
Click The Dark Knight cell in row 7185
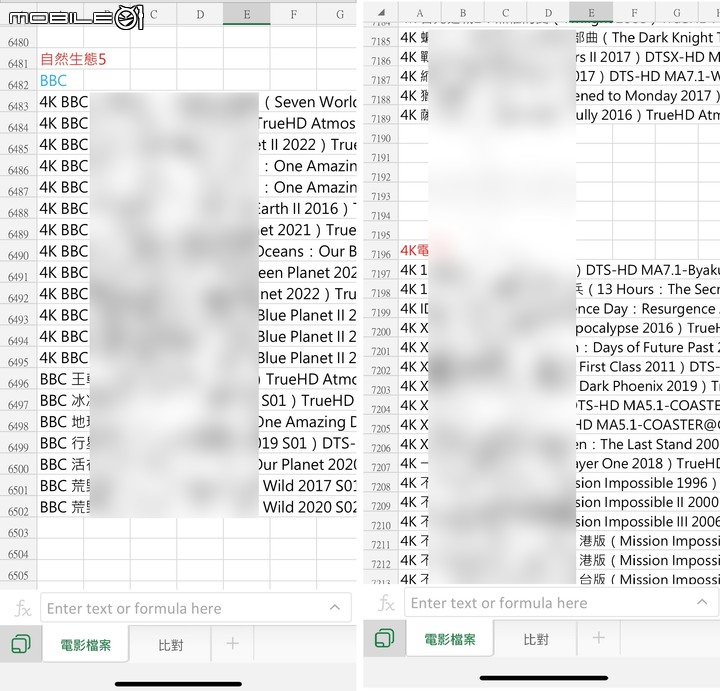648,37
